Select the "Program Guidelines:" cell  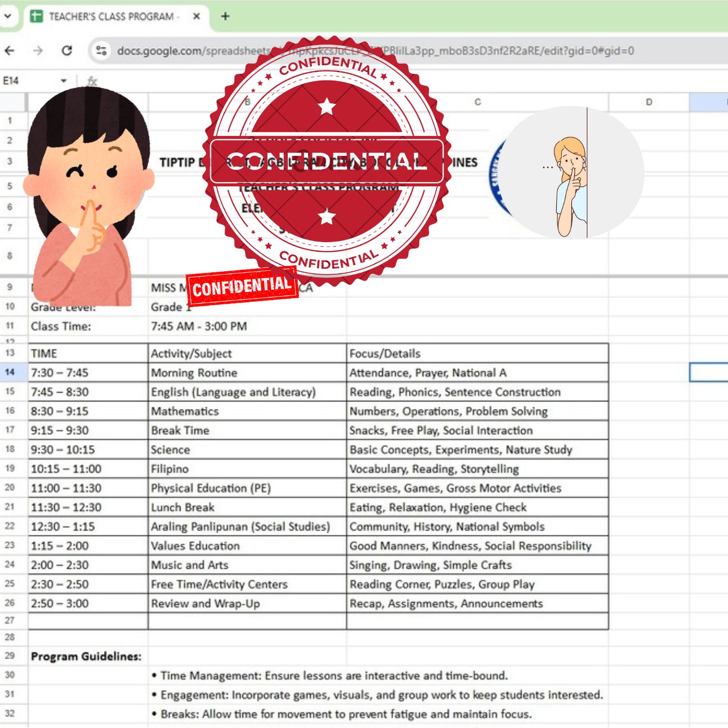(88, 656)
